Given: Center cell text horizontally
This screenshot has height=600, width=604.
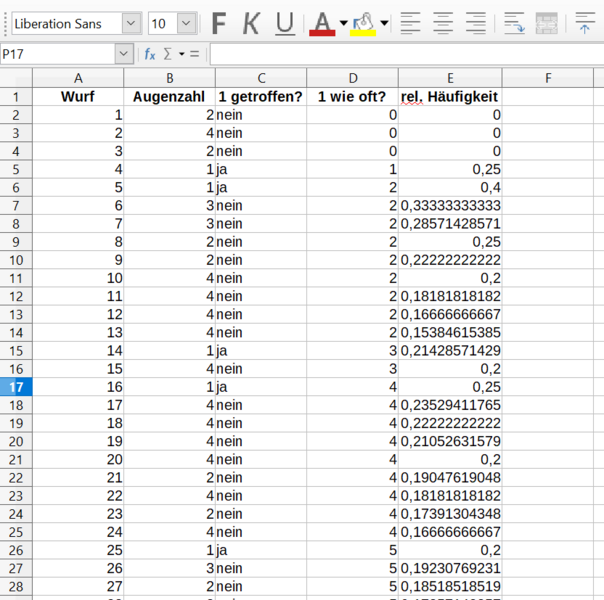Looking at the screenshot, I should click(x=443, y=23).
